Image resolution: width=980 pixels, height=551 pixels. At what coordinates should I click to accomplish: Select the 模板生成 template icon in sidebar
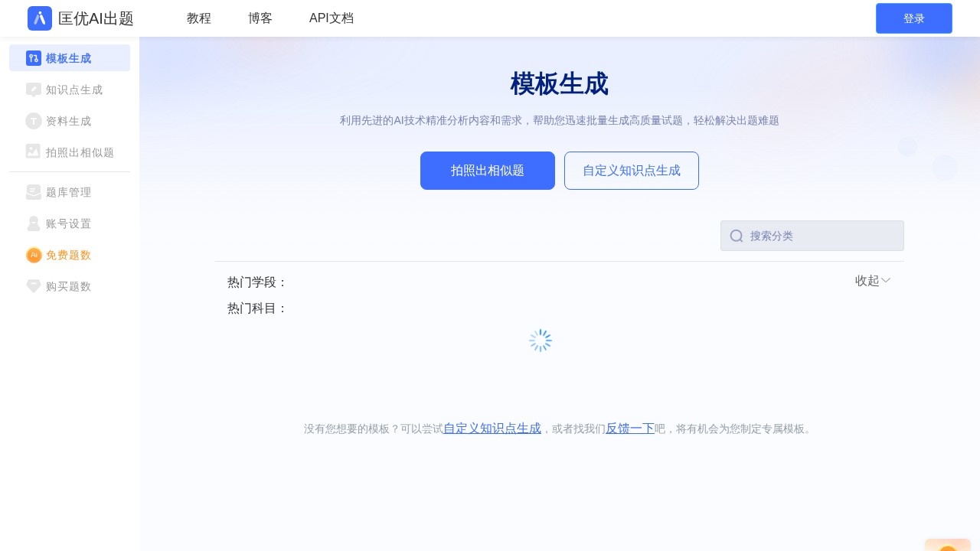[34, 58]
